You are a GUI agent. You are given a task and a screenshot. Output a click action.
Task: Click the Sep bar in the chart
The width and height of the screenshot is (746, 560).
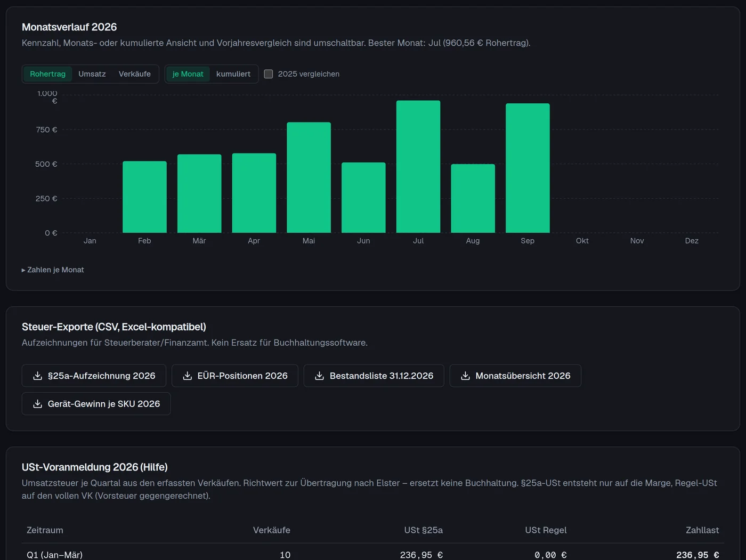click(528, 168)
